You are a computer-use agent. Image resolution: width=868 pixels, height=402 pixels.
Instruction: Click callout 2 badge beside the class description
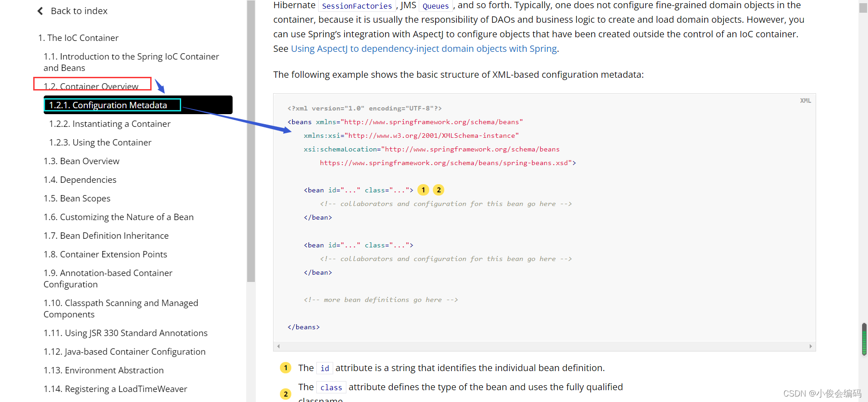coord(285,394)
